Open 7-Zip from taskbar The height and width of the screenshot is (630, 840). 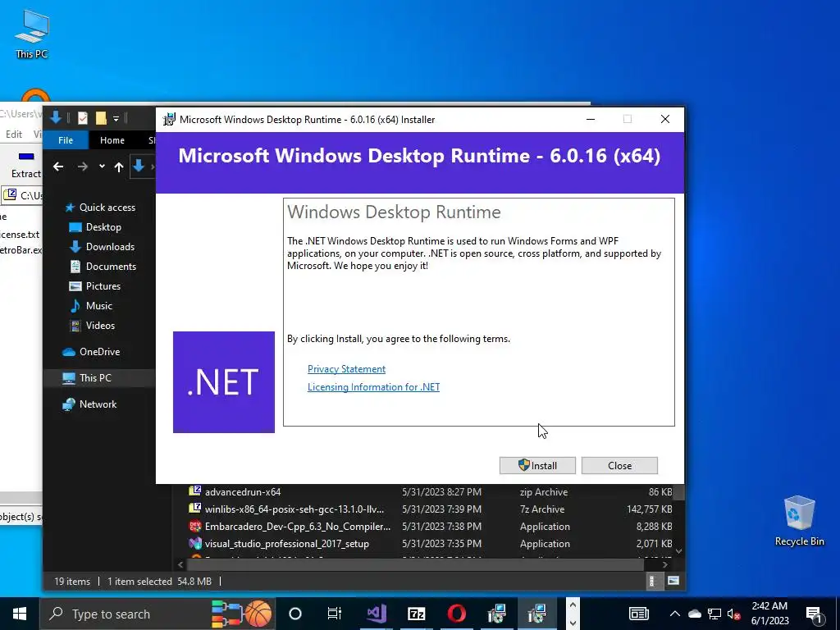[x=416, y=614]
